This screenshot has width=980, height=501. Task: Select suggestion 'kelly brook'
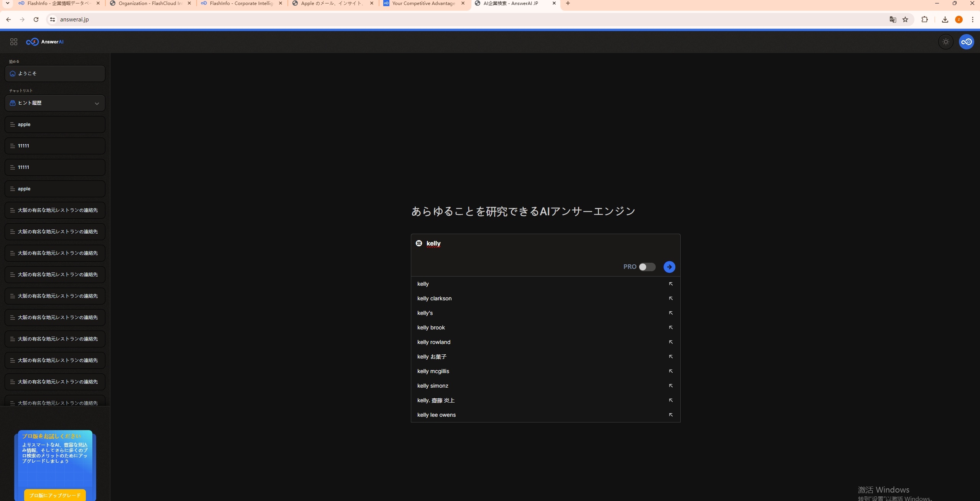545,327
